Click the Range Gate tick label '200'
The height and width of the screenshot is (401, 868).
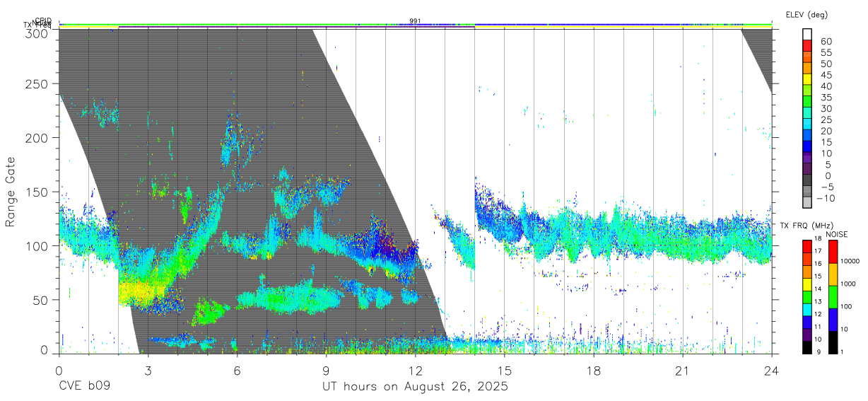[37, 138]
